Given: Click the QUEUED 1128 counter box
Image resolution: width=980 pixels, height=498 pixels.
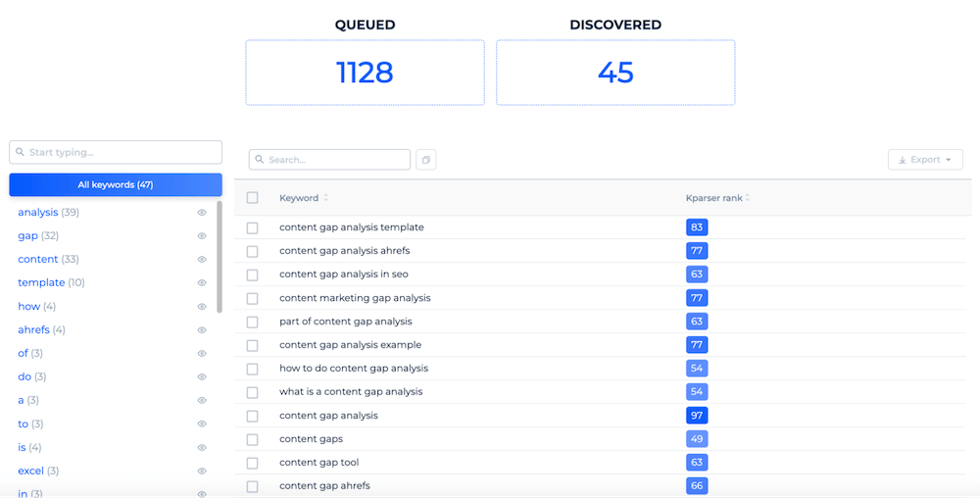Looking at the screenshot, I should (x=365, y=73).
